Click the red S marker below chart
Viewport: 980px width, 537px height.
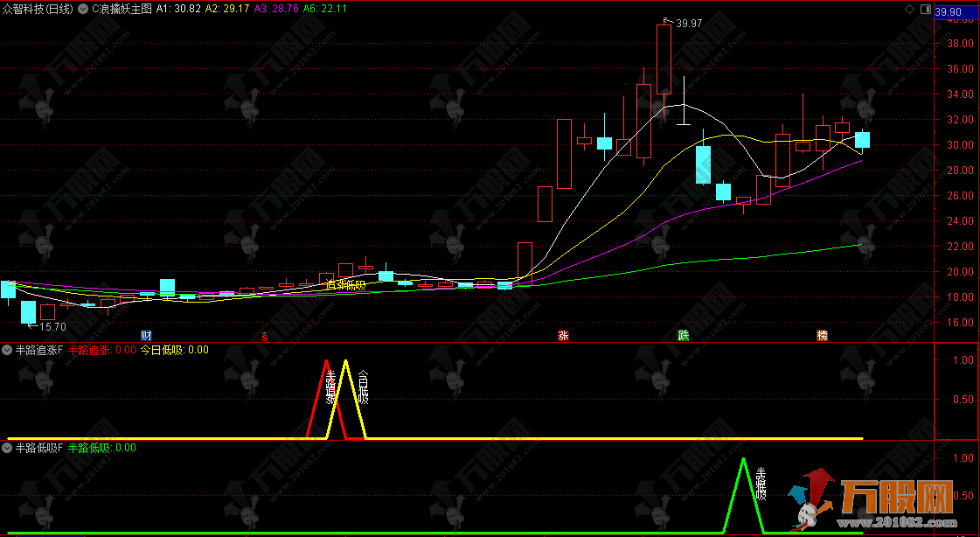click(264, 337)
